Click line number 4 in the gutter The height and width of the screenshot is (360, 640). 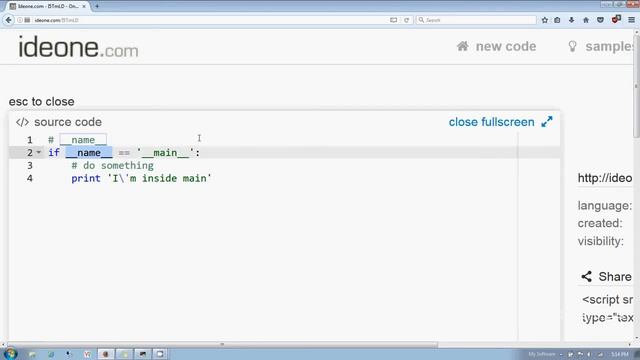click(30, 178)
